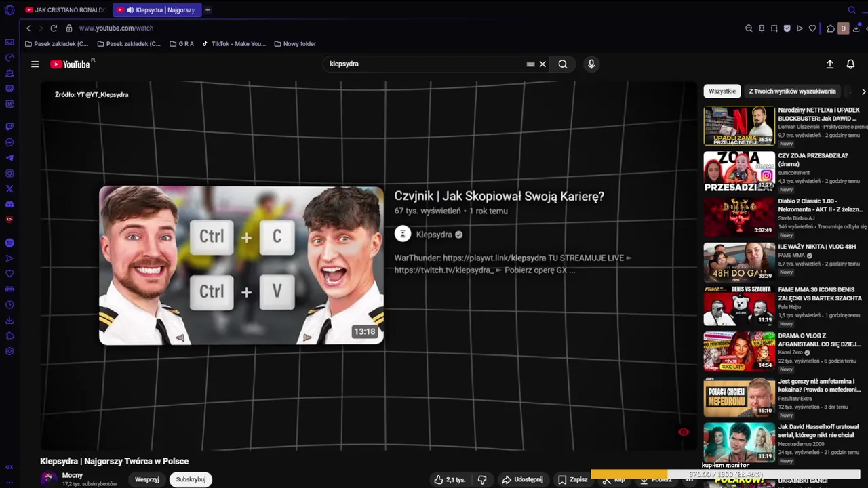The width and height of the screenshot is (868, 488).
Task: Open Instagram in the Opera sidebar
Action: pos(9,174)
